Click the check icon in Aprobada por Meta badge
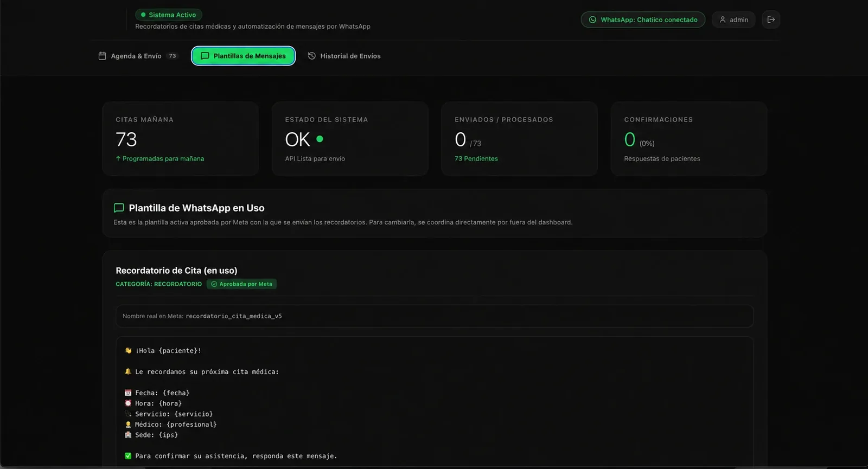Viewport: 868px width, 469px height. point(214,284)
